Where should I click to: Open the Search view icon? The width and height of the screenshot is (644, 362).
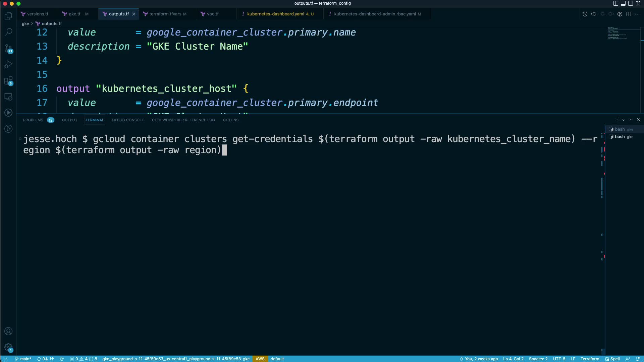click(x=8, y=32)
